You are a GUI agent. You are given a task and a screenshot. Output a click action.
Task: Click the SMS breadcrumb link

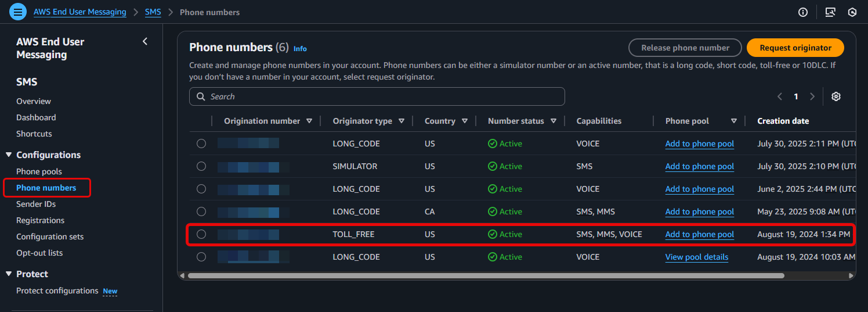point(153,12)
